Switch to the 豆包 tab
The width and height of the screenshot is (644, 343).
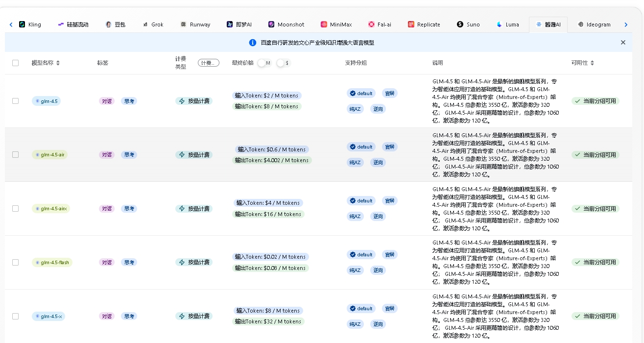(x=116, y=24)
